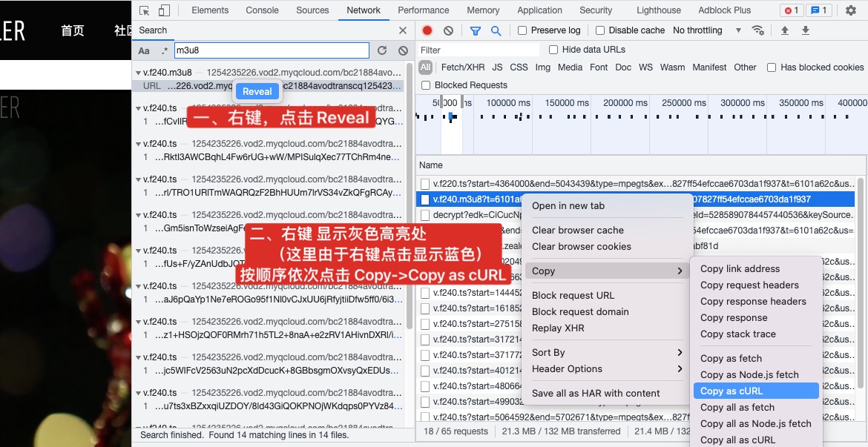Open DevTools settings gear
This screenshot has height=447, width=868.
click(851, 10)
